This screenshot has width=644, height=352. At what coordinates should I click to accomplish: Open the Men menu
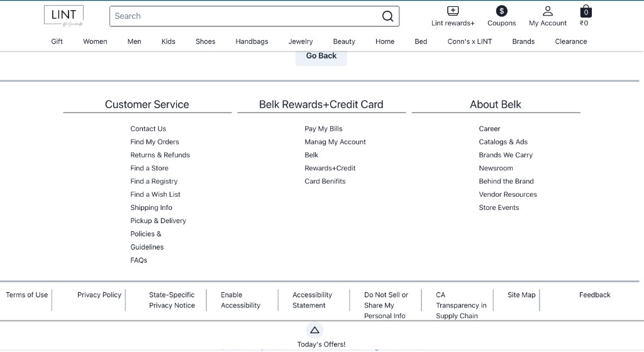point(135,41)
